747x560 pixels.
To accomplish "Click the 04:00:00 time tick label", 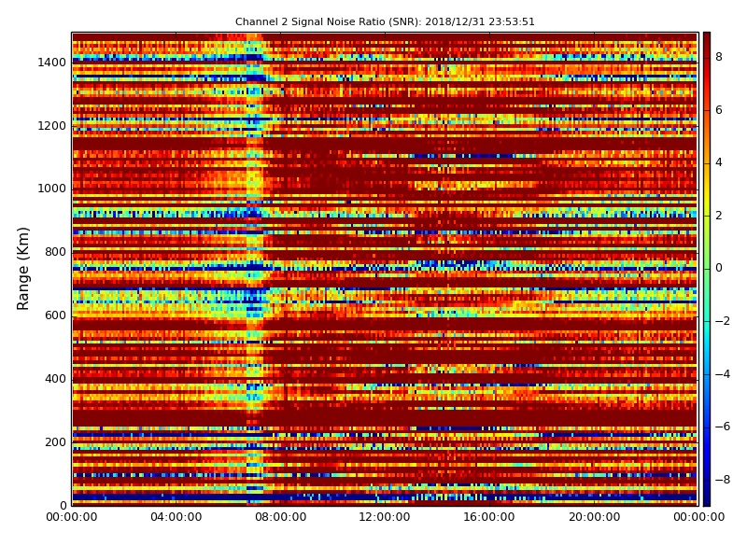I will [176, 517].
